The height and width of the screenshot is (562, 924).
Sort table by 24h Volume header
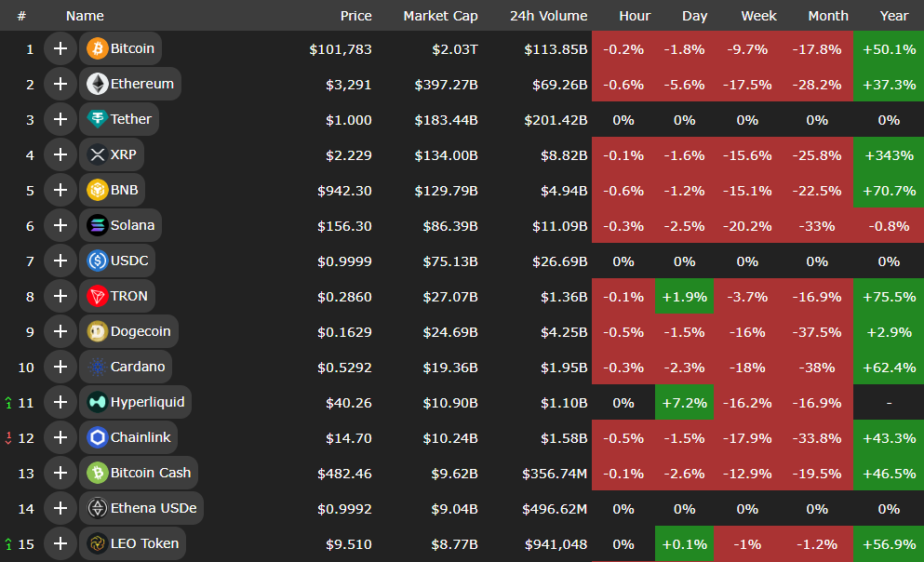548,16
